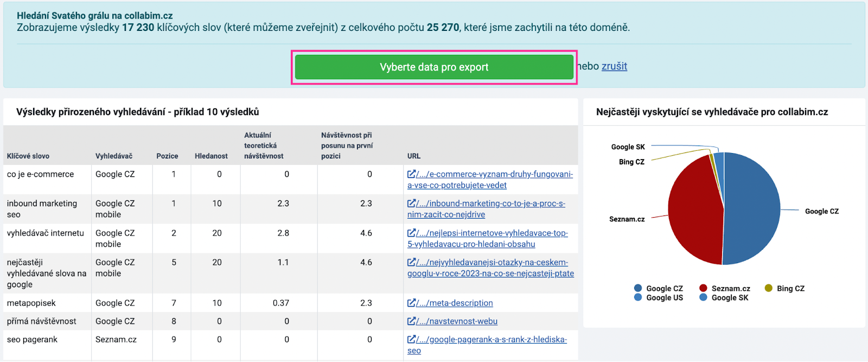
Task: Open external link icon for inbound-marketing URL
Action: click(x=411, y=204)
